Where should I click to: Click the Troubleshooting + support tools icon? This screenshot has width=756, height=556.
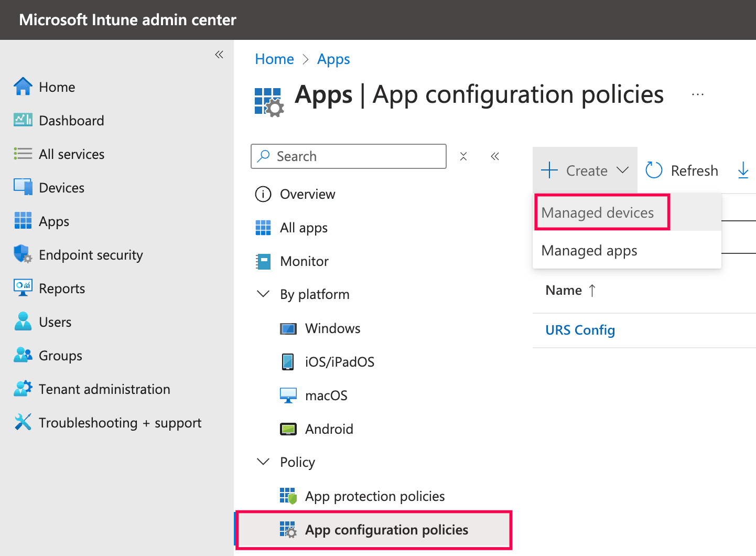(x=23, y=422)
